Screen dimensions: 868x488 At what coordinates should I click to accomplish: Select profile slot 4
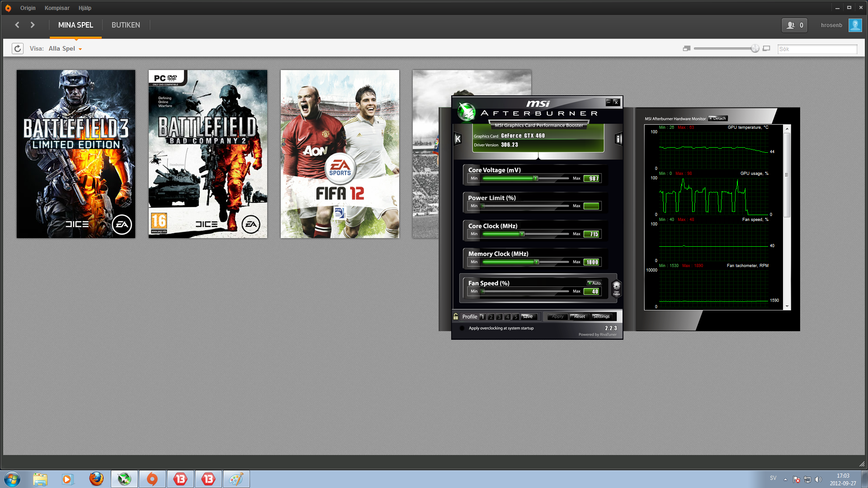(508, 317)
